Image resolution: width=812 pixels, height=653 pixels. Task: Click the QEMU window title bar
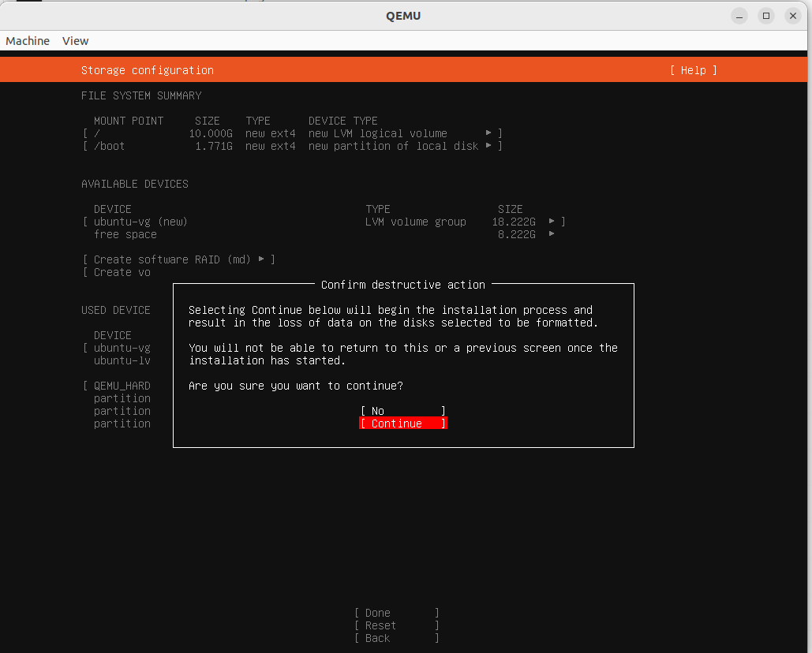tap(403, 16)
